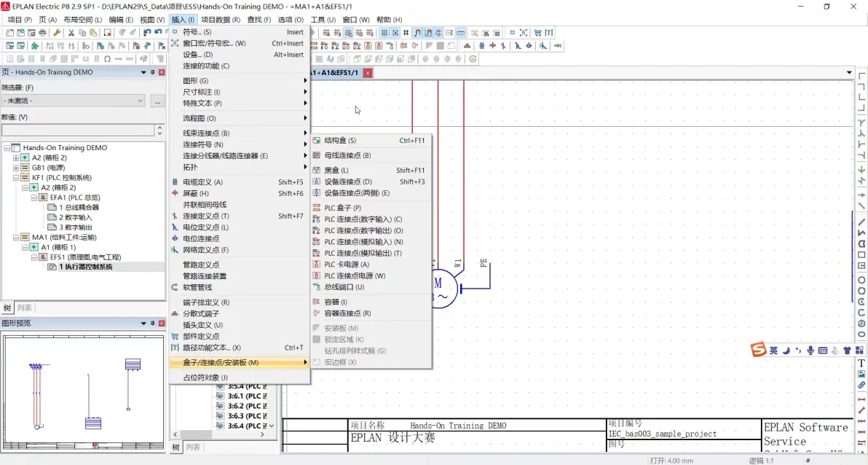Toggle grid A setting
Image resolution: width=868 pixels, height=465 pixels.
326,33
